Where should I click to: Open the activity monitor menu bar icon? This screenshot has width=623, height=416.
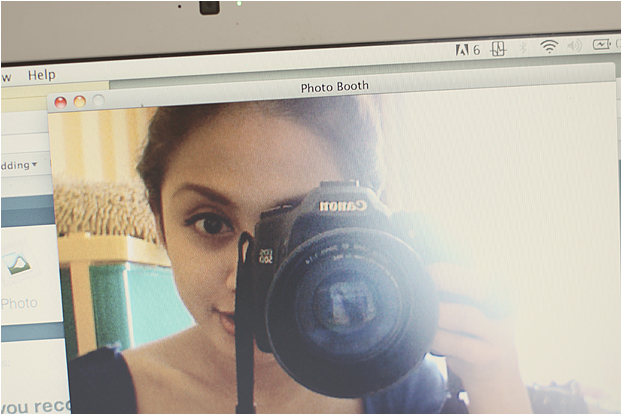498,49
